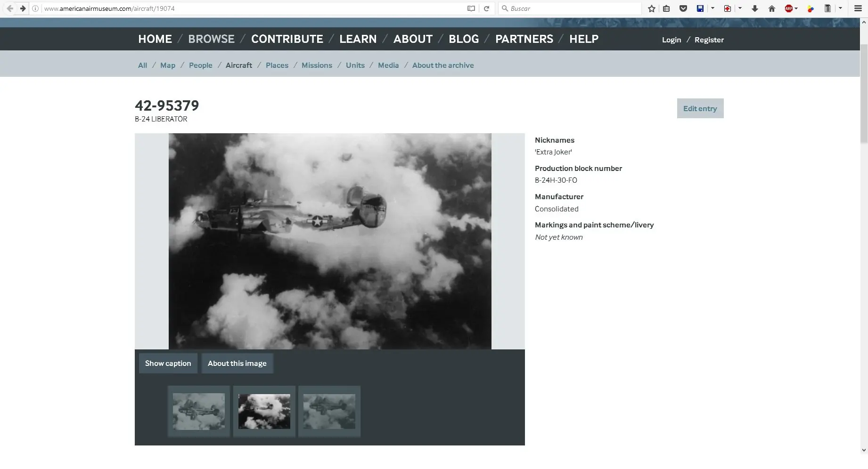Open the BROWSE menu item
The width and height of the screenshot is (868, 469).
[211, 39]
